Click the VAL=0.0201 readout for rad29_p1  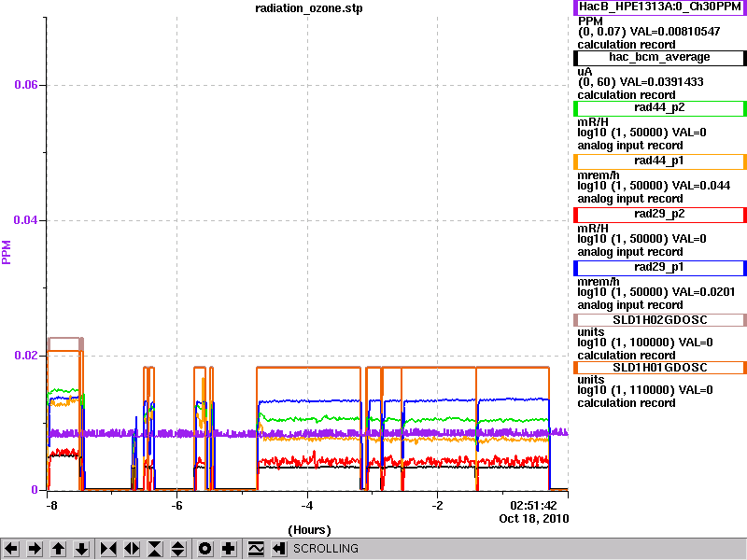point(703,292)
